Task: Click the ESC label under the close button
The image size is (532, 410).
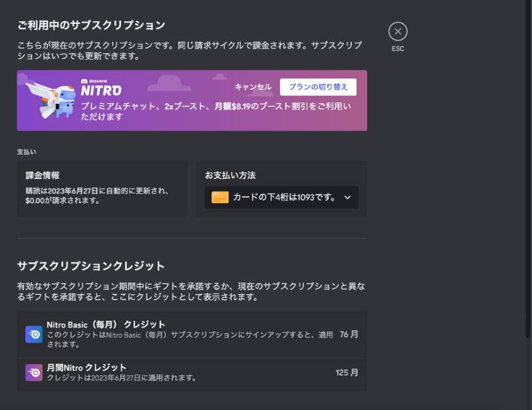Action: coord(398,49)
